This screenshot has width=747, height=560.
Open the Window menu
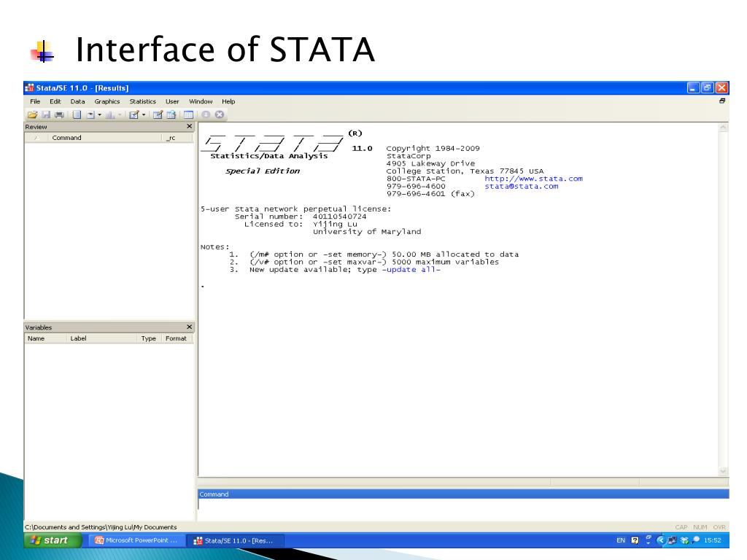(201, 101)
